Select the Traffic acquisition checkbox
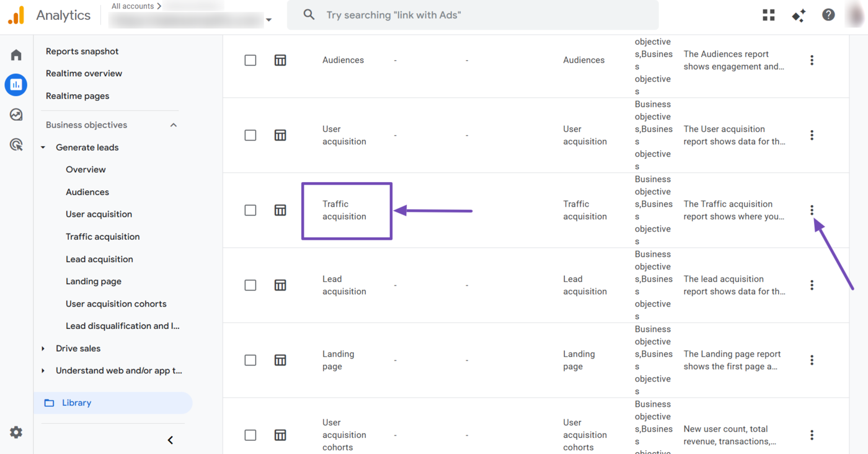The image size is (868, 454). click(x=250, y=210)
